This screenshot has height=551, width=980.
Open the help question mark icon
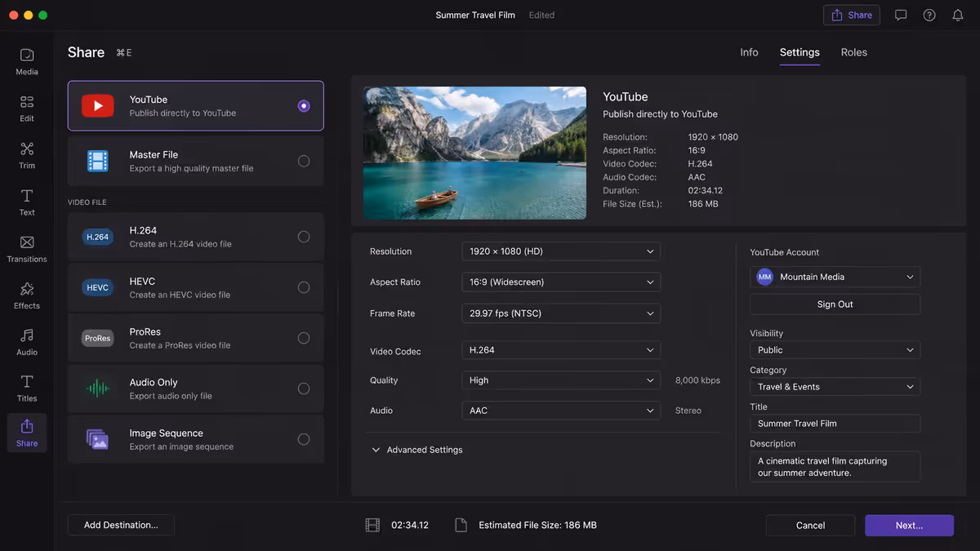[929, 15]
